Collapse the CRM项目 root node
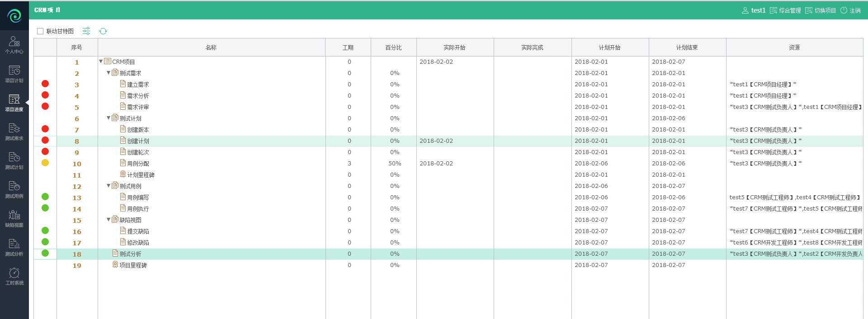Viewport: 868px width, 319px height. tap(101, 61)
